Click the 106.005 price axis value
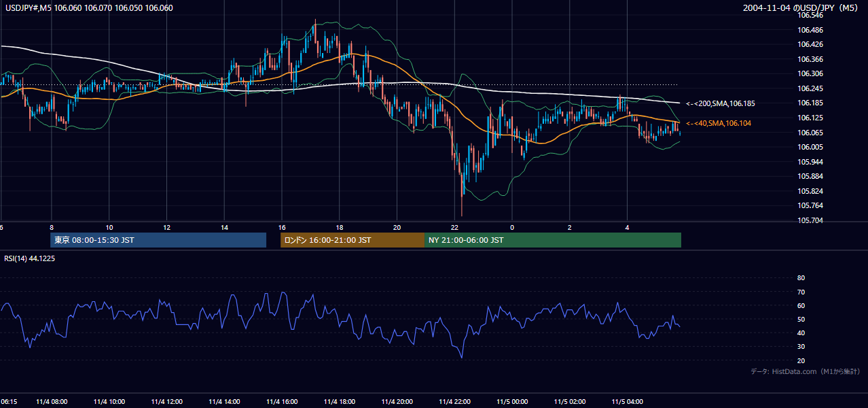Viewport: 868px width, 408px height. 811,147
